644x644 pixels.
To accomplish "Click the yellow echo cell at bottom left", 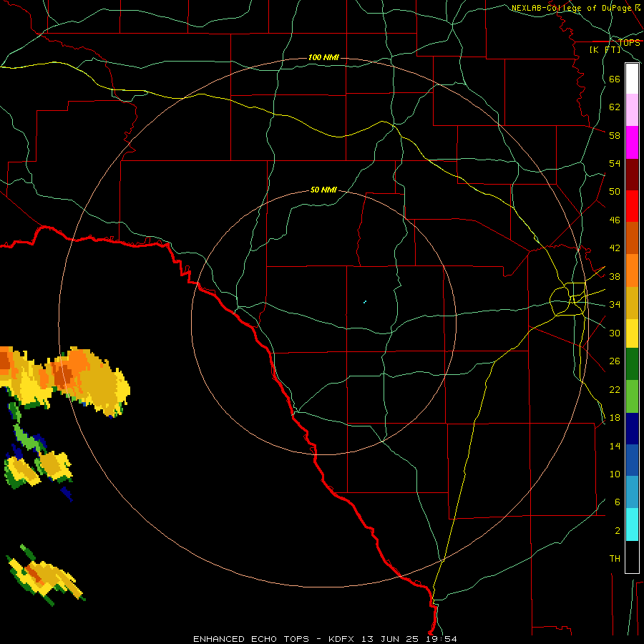I will tap(45, 575).
